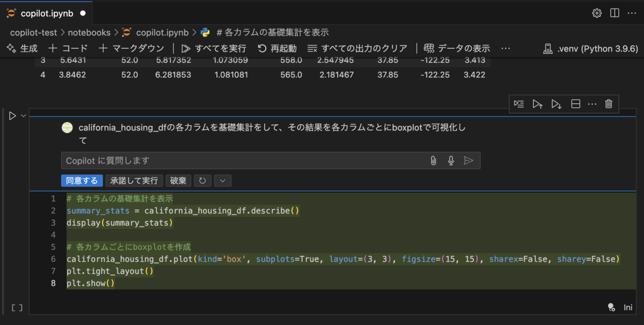
Task: Click the output value 6.281853 in row 4
Action: [173, 75]
